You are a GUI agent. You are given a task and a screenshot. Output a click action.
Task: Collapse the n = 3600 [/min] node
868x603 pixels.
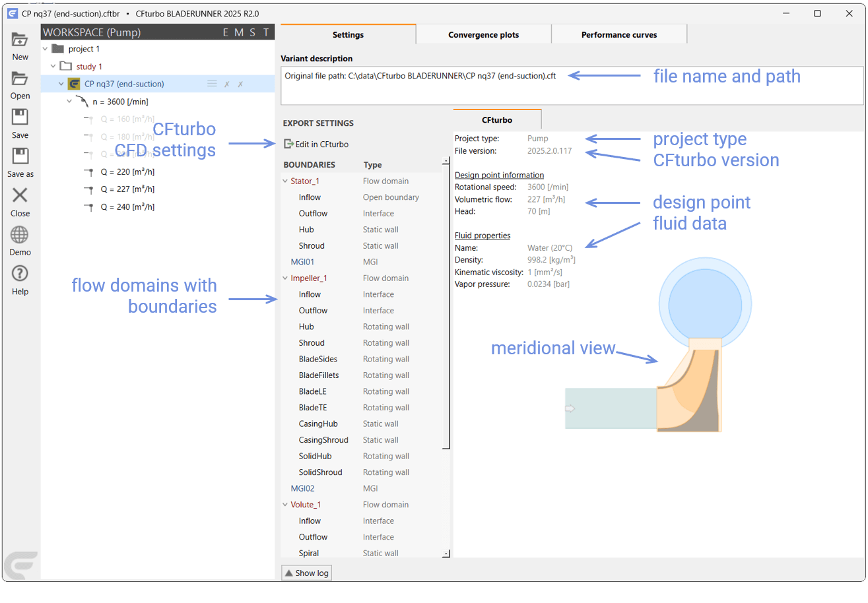coord(69,102)
